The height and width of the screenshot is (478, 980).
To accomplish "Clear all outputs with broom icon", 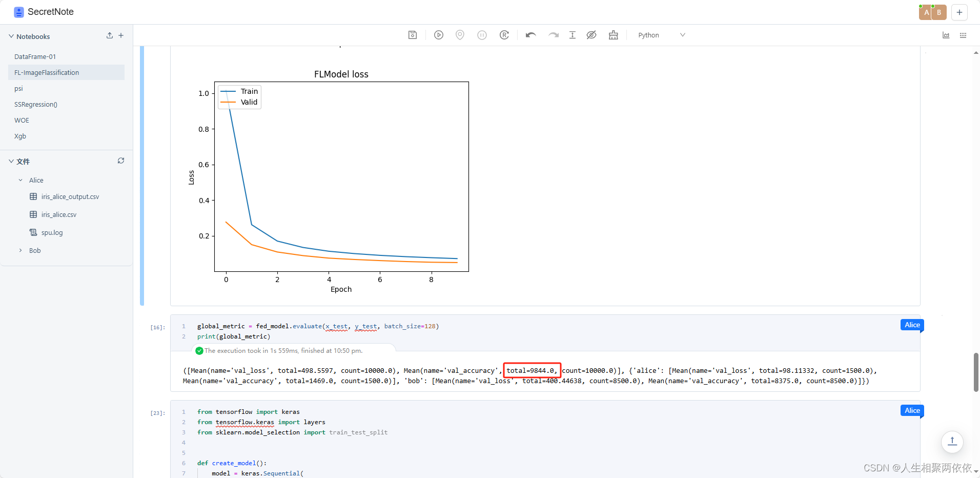I will [614, 35].
